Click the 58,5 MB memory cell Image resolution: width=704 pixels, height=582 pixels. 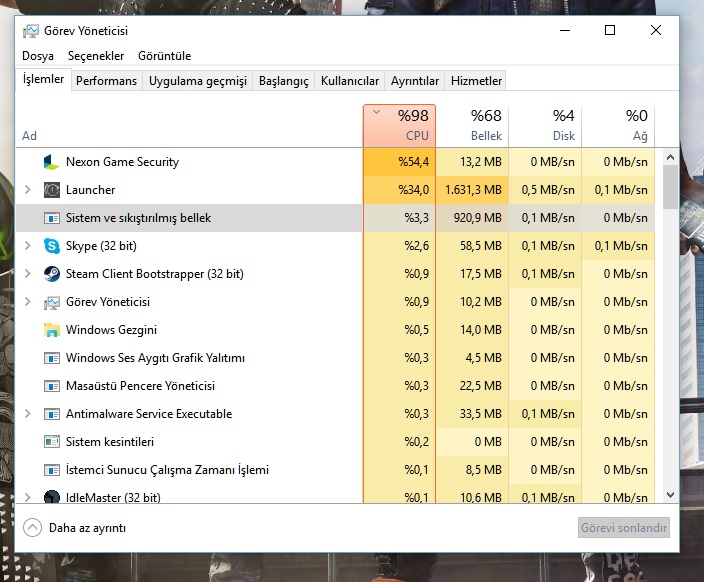(x=472, y=246)
